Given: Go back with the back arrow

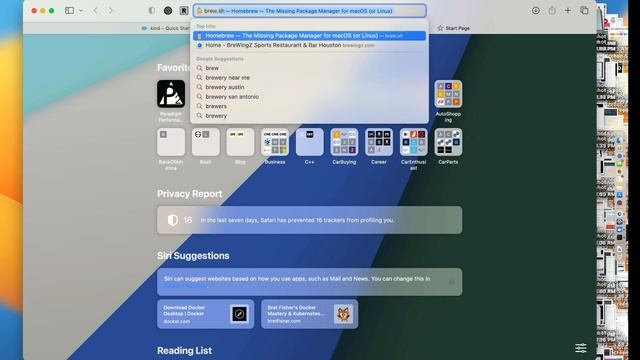Looking at the screenshot, I should (x=96, y=11).
